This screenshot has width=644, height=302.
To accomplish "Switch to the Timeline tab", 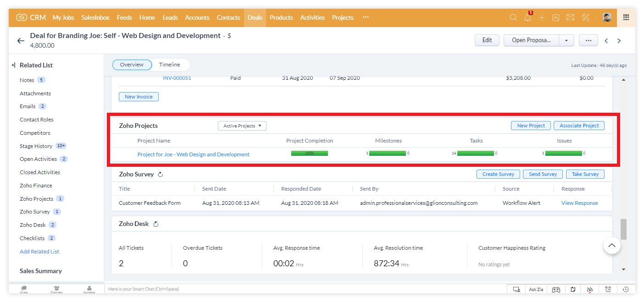I will (170, 65).
